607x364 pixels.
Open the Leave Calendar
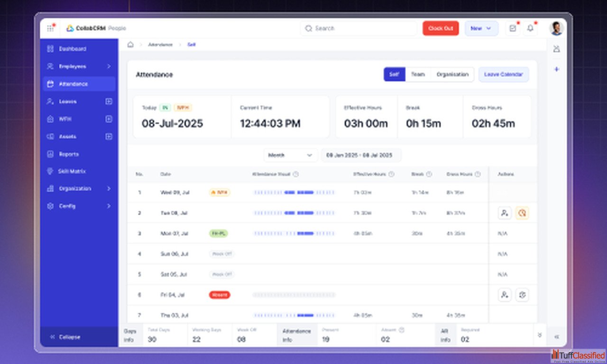(503, 74)
